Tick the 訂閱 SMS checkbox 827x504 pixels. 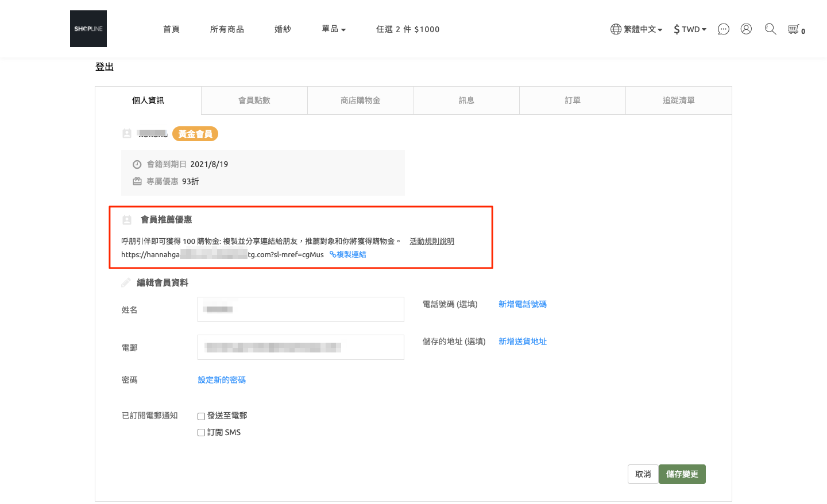point(201,433)
